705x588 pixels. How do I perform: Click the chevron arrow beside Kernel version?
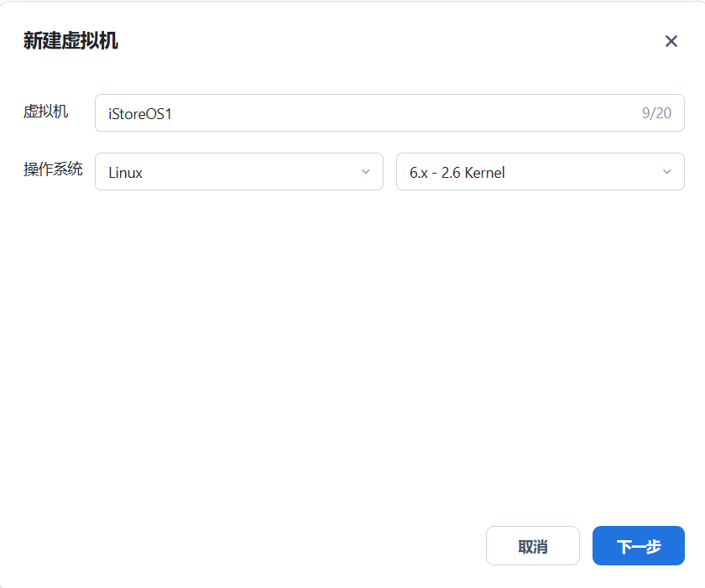(666, 172)
